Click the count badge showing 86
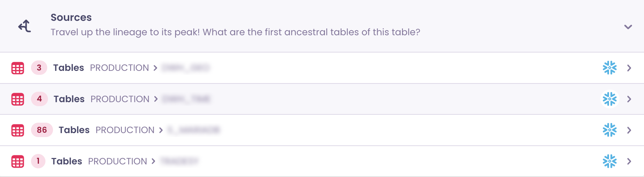This screenshot has height=177, width=644. point(42,130)
